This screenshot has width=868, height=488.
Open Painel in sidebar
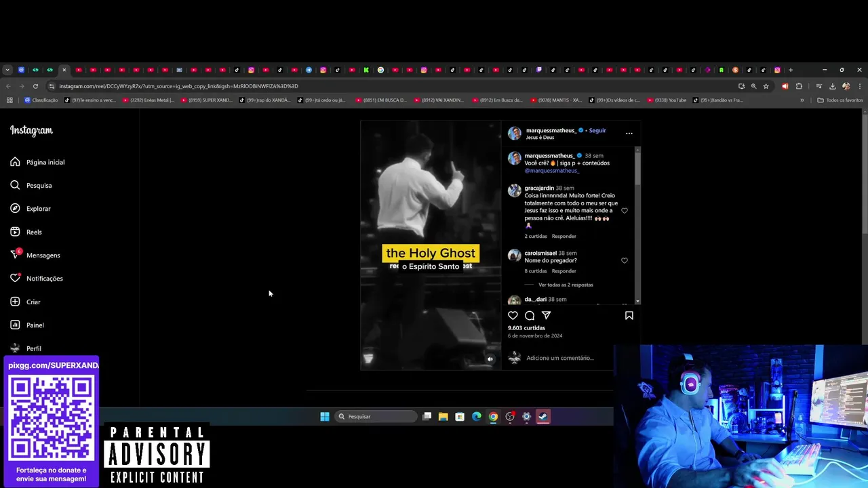[27, 325]
